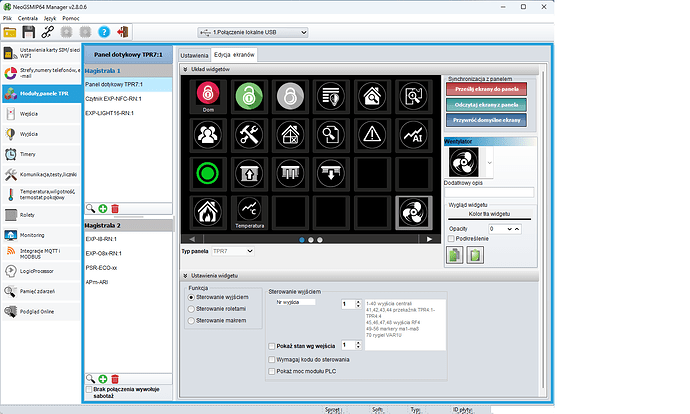Open the Połączenie lokalne USB dropdown
The image size is (690, 414).
tap(253, 32)
